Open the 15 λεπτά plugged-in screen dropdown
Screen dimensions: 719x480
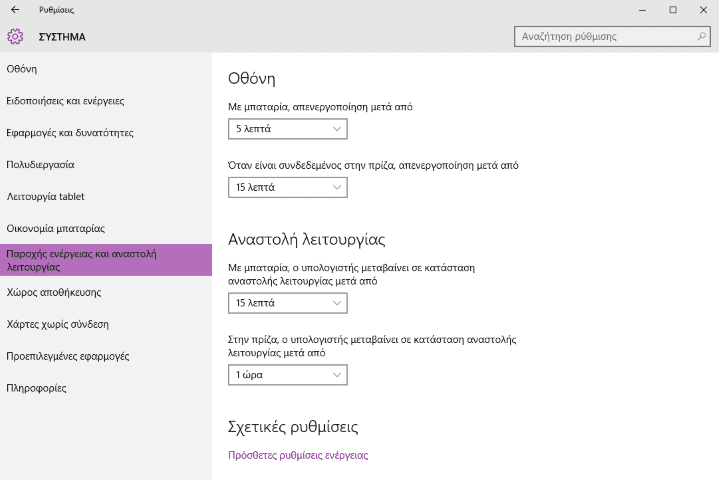[287, 187]
